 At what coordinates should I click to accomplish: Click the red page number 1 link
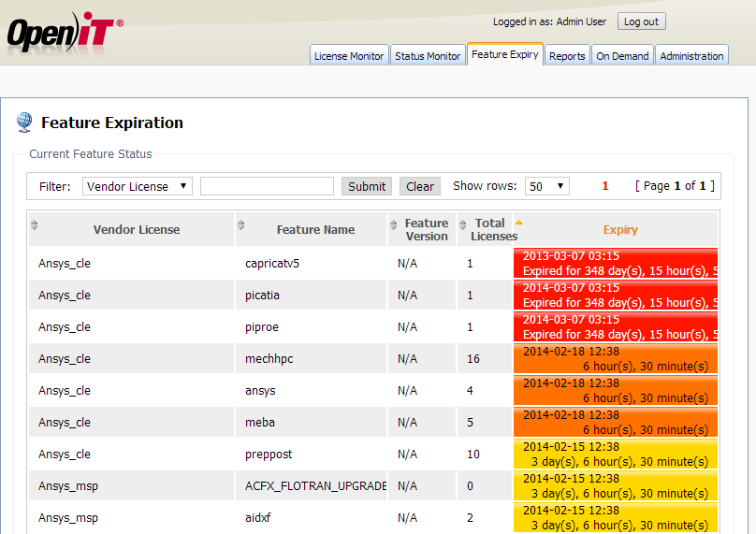point(605,186)
